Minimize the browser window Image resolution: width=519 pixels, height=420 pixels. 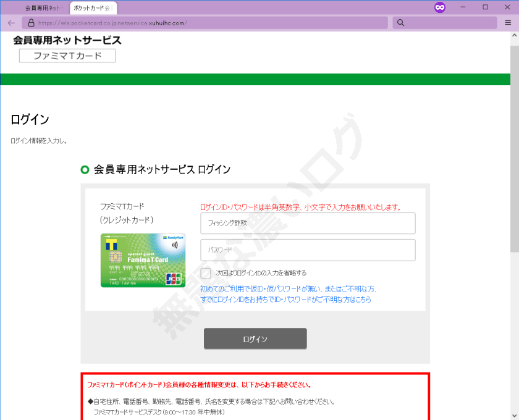pos(463,7)
